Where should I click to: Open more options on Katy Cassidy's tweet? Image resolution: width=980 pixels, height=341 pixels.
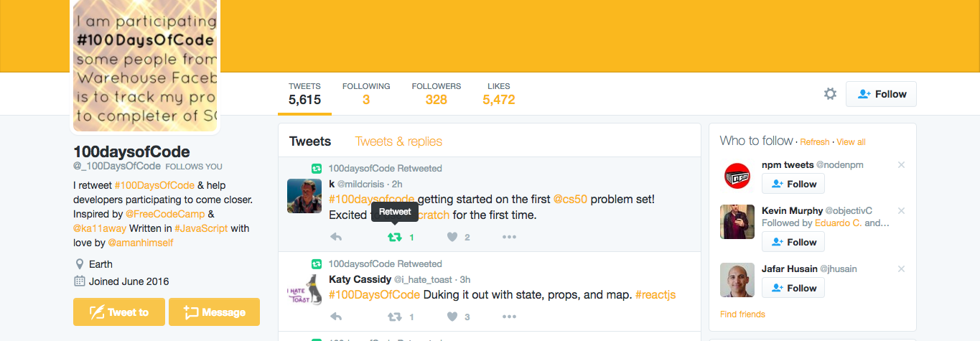coord(509,317)
